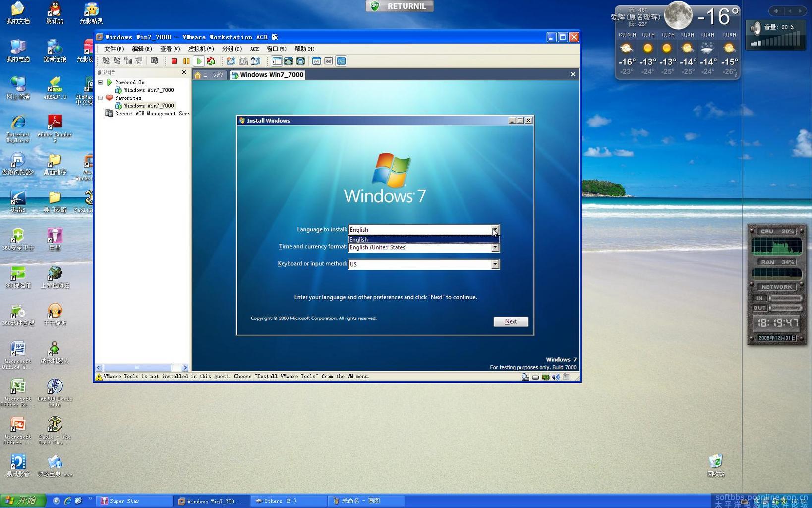Click the sidebar horizontal scrollbar left arrow
Screen dimensions: 812x508
pyautogui.click(x=99, y=368)
